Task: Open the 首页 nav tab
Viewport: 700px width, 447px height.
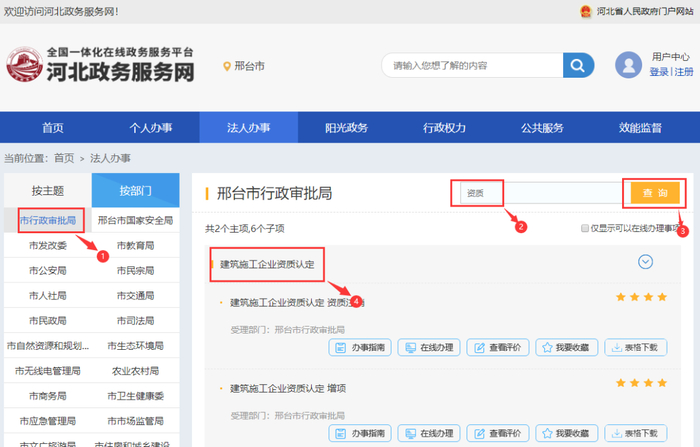Action: coord(53,128)
